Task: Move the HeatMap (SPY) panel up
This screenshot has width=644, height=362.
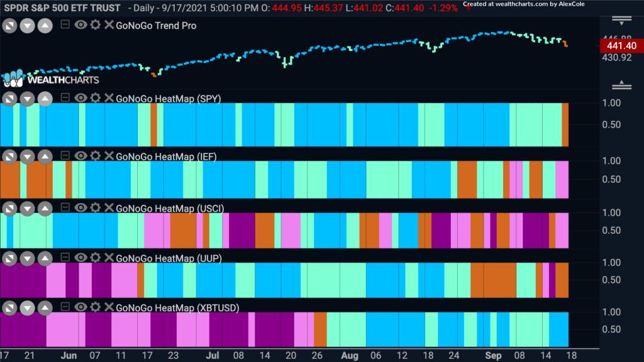Action: pyautogui.click(x=45, y=99)
